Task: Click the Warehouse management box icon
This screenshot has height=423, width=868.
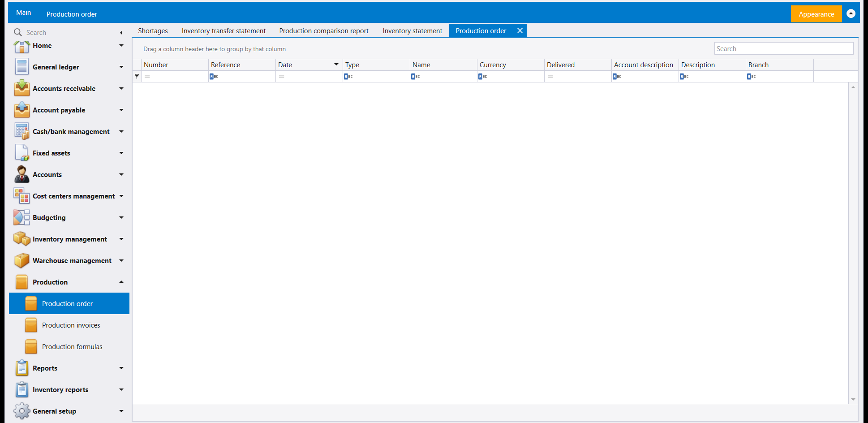Action: coord(21,260)
